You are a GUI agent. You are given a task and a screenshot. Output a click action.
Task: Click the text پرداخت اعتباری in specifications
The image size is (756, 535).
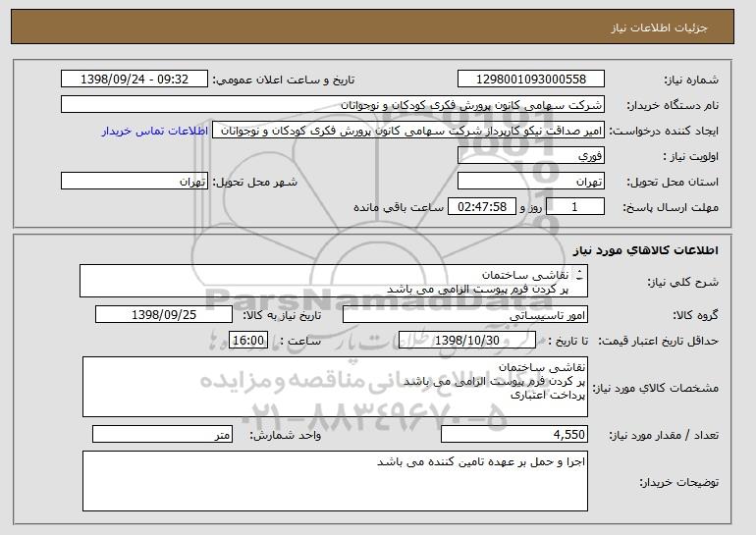point(548,396)
